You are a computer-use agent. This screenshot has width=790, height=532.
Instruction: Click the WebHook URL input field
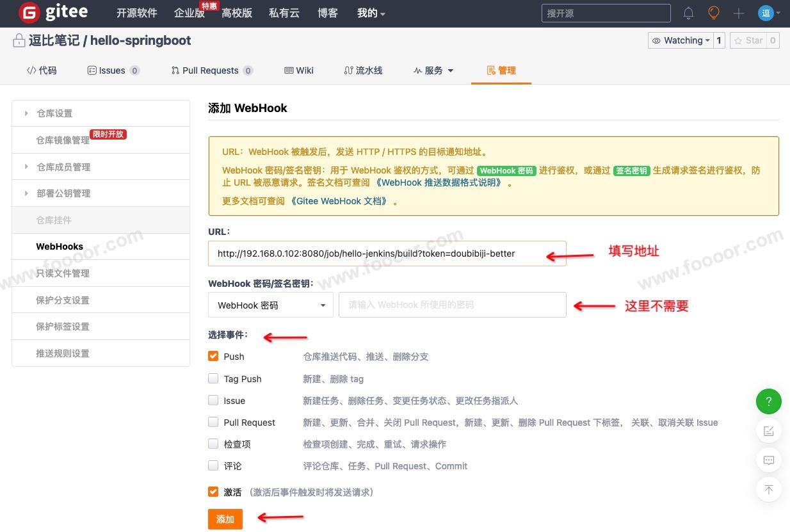pyautogui.click(x=378, y=254)
